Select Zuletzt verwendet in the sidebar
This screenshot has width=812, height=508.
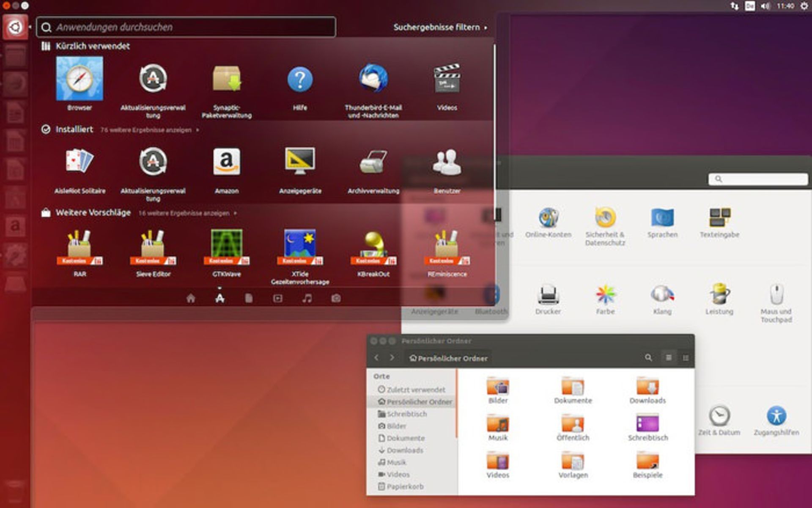tap(412, 390)
